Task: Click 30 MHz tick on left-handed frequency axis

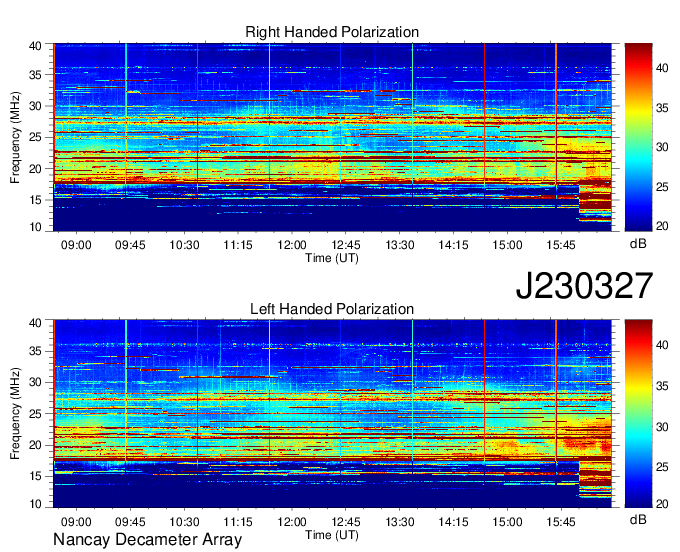Action: (35, 382)
